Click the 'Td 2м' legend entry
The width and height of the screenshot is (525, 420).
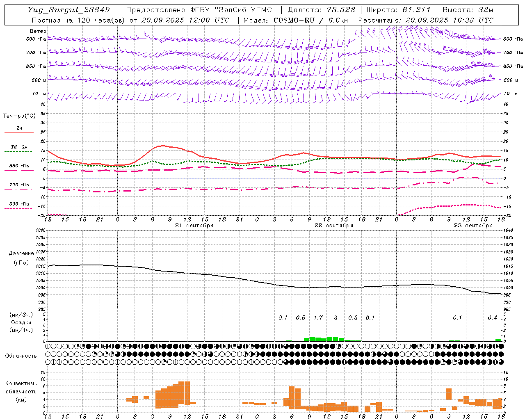(x=19, y=147)
